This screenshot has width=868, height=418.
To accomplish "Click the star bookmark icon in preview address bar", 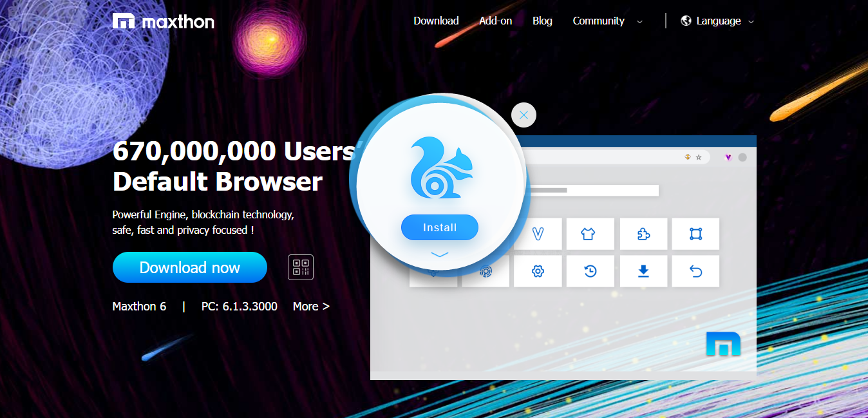I will pyautogui.click(x=699, y=157).
